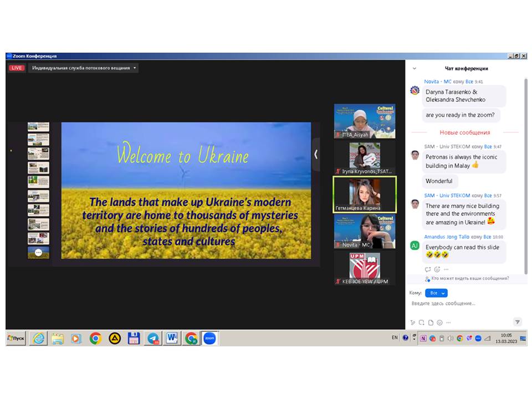The image size is (532, 399).
Task: Switch to Zoom taskbar button
Action: (x=210, y=338)
